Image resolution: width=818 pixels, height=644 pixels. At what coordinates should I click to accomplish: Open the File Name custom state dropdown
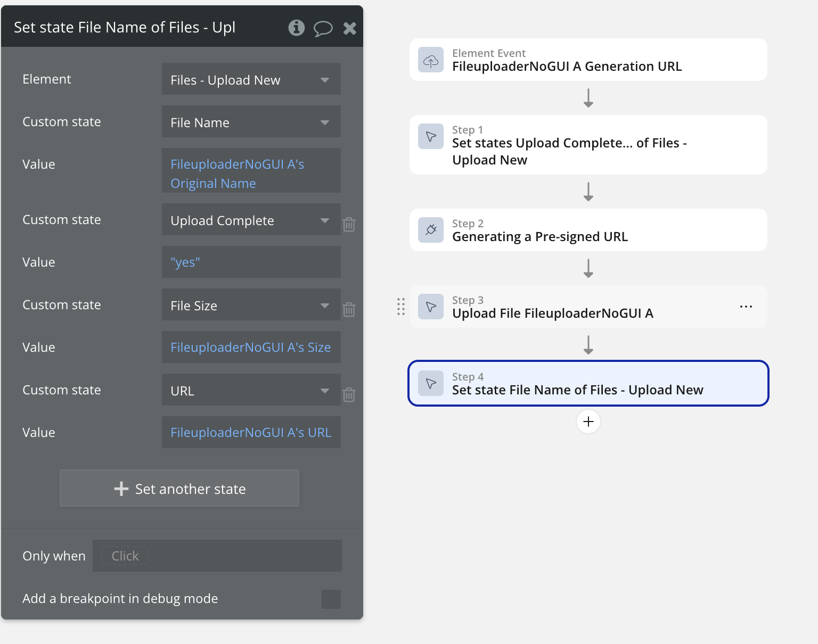point(251,122)
